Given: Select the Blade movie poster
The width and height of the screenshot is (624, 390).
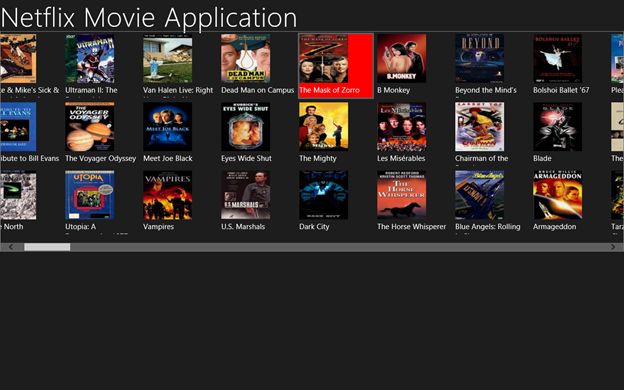Looking at the screenshot, I should click(x=558, y=127).
